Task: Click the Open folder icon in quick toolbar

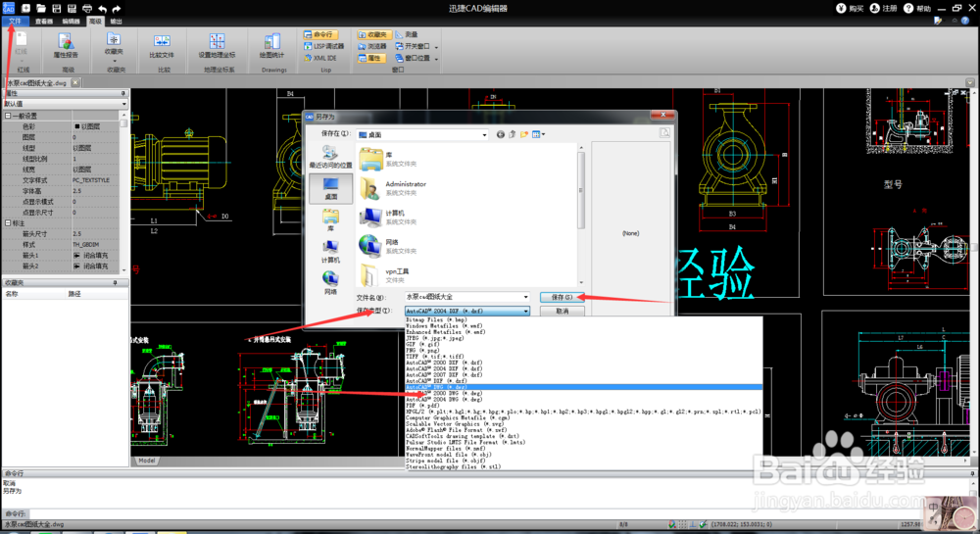Action: (x=40, y=8)
